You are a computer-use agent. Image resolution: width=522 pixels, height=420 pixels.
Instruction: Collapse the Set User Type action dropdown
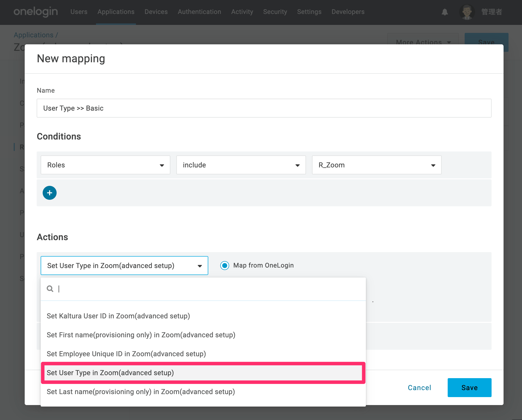124,266
